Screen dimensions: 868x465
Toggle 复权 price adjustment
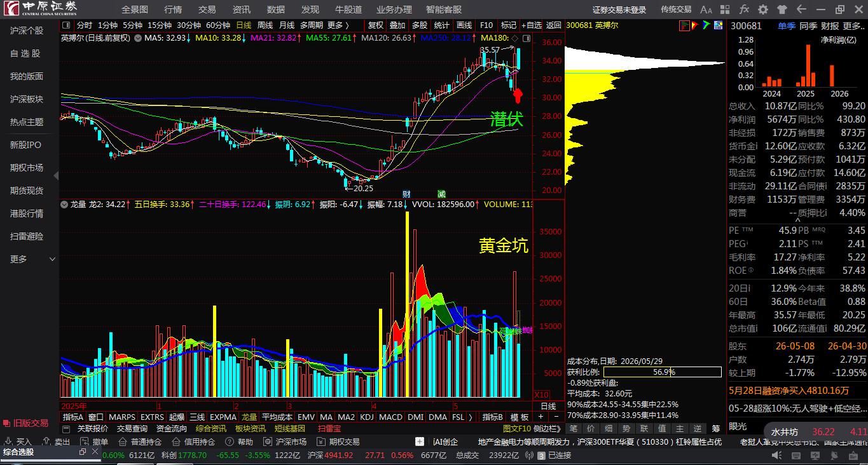(376, 25)
